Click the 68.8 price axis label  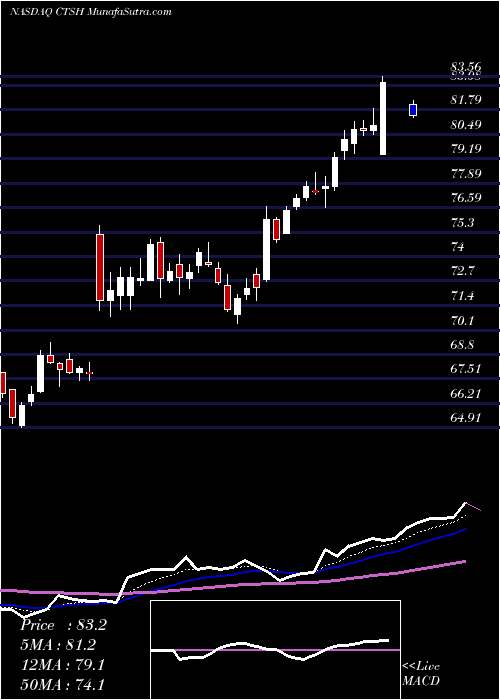[x=462, y=345]
